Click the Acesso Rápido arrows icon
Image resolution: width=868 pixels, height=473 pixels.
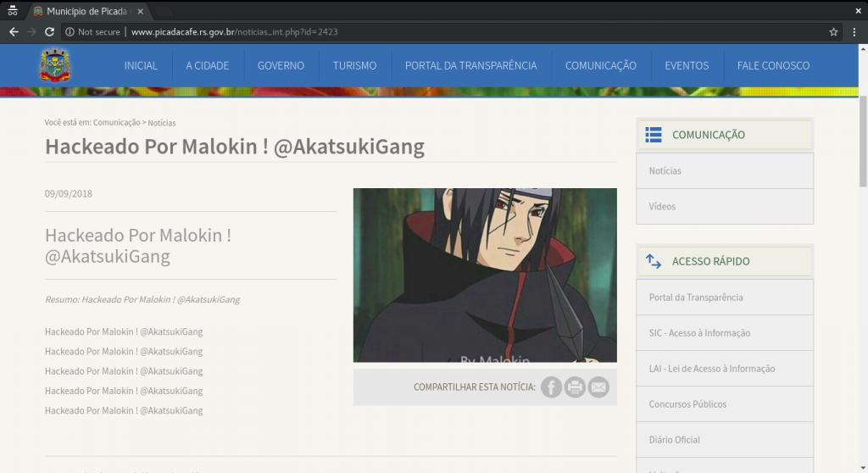click(x=654, y=261)
